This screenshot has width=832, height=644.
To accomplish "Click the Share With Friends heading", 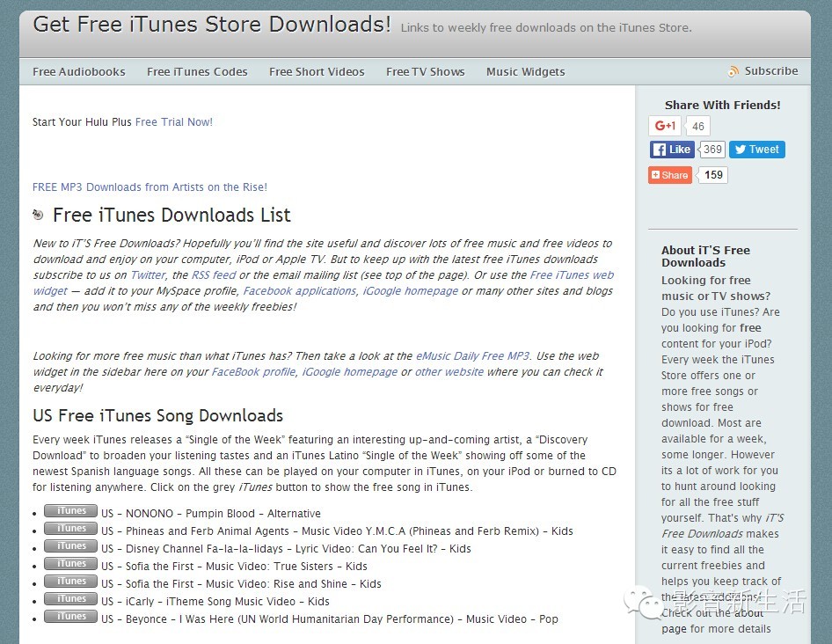I will pos(722,105).
